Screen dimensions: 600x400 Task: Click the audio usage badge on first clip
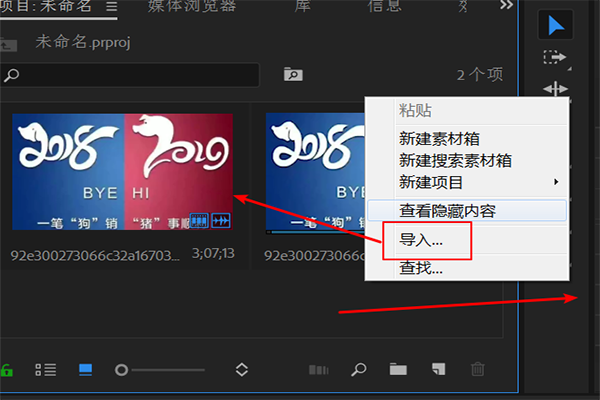221,221
